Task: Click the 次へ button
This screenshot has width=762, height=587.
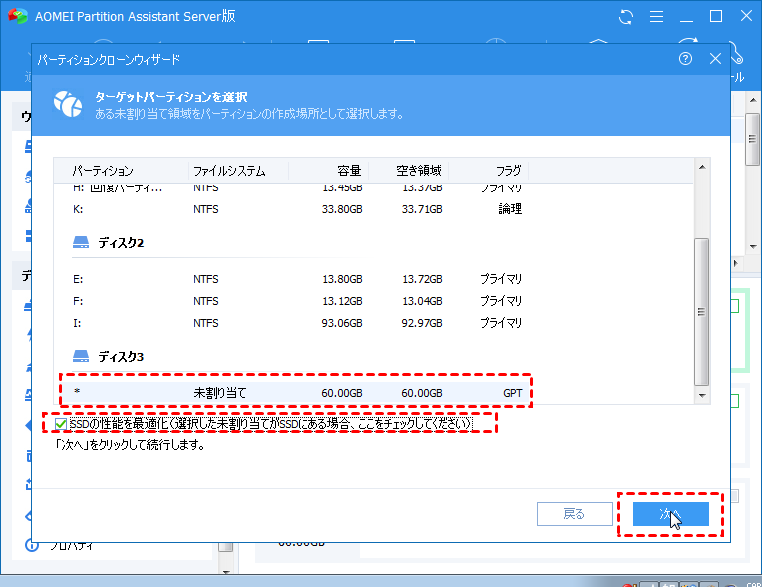Action: pyautogui.click(x=671, y=514)
